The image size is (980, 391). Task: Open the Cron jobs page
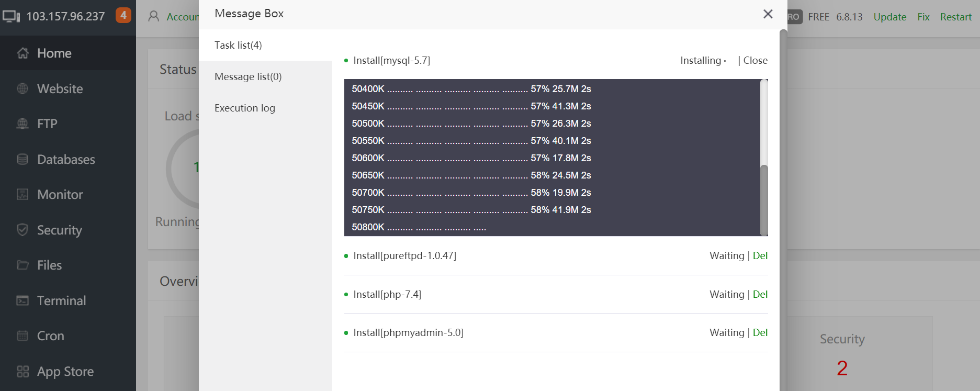(x=68, y=336)
